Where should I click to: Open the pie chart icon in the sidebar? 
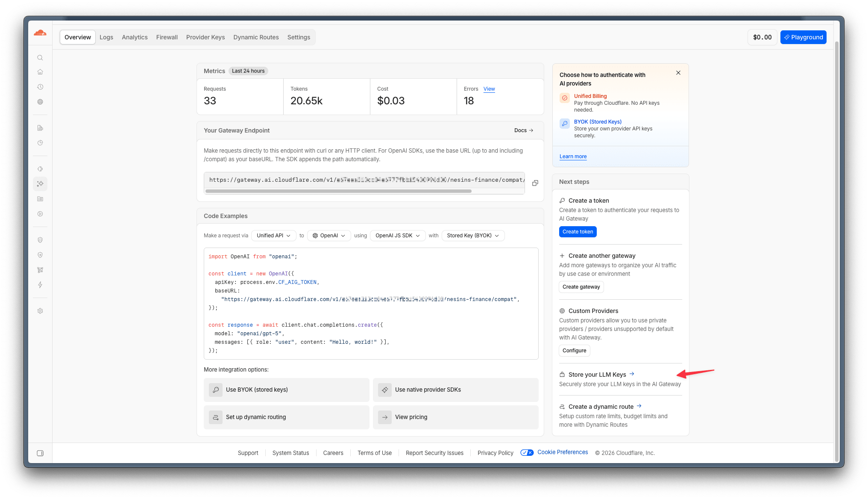coord(40,143)
